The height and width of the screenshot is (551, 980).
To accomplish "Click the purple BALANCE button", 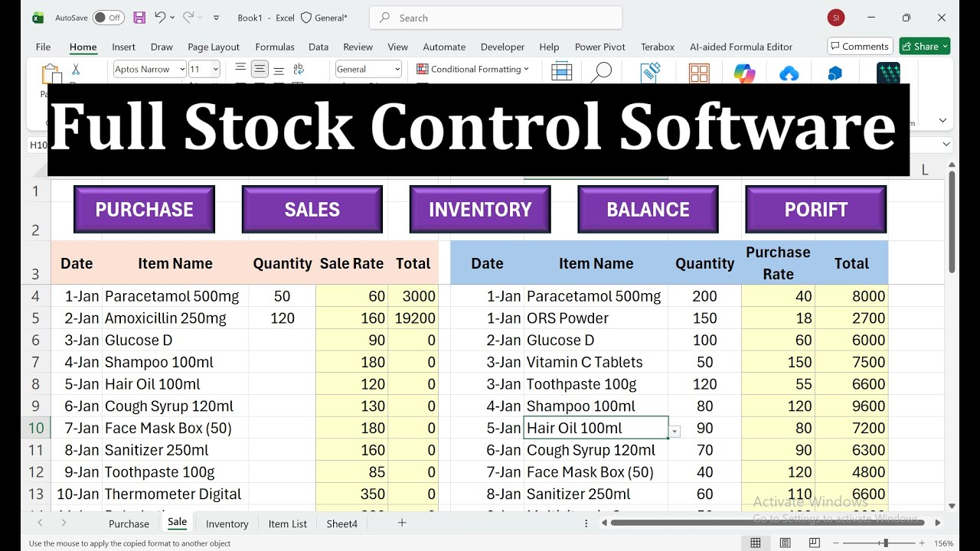I will [x=648, y=209].
